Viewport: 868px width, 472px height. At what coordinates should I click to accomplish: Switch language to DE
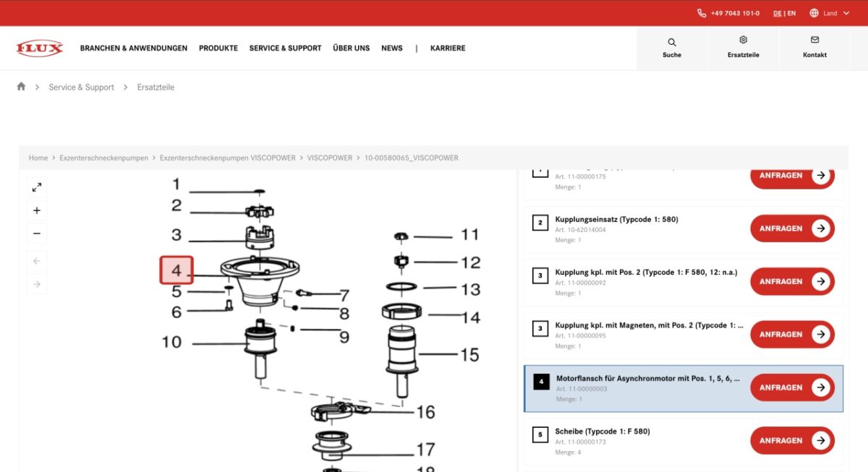click(x=778, y=13)
